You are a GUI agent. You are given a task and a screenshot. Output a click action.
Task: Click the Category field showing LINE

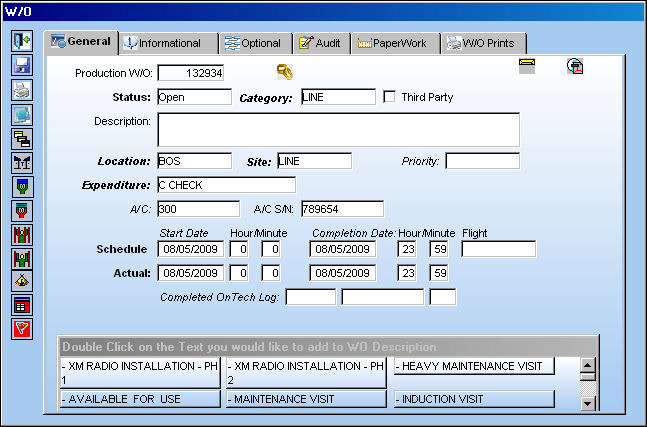(x=338, y=97)
